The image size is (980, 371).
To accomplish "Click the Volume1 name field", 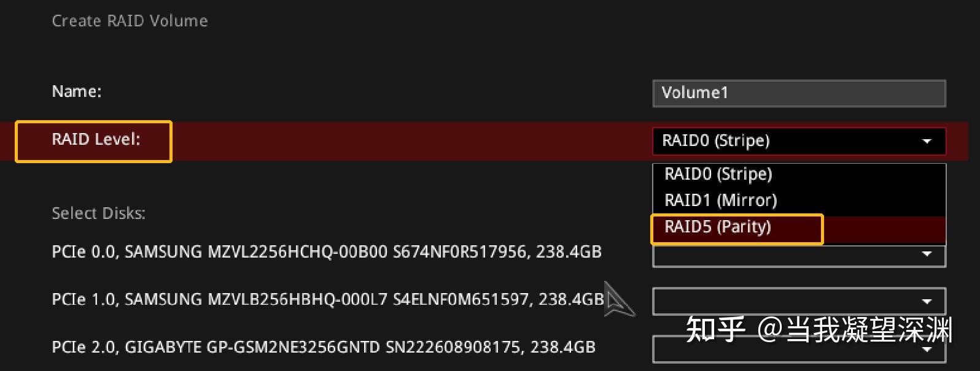I will click(x=798, y=93).
